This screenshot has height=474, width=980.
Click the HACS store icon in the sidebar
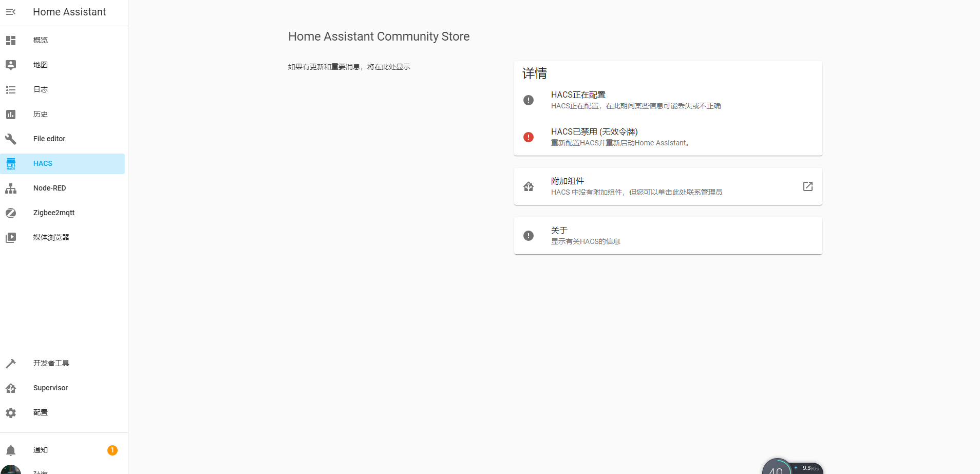[11, 163]
